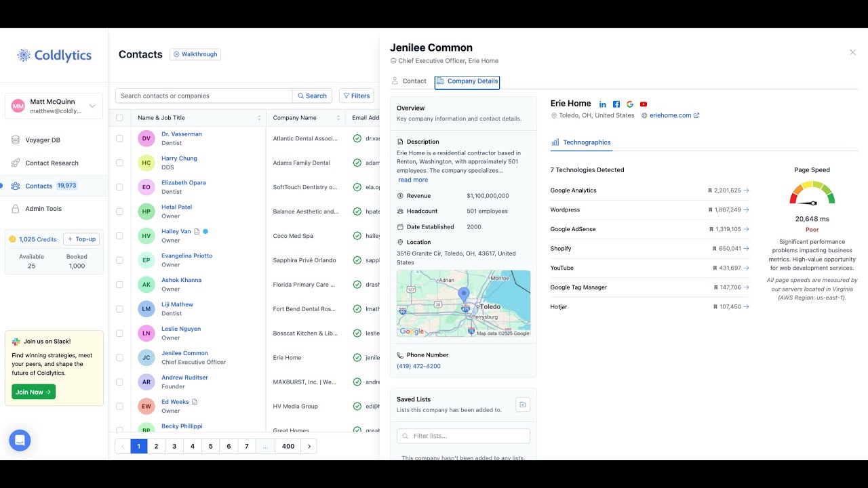Open Shopify technology arrow link
868x488 pixels.
point(747,249)
